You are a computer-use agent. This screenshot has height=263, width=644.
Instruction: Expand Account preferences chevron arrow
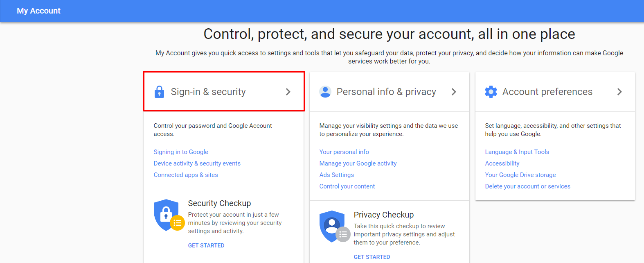pos(619,92)
